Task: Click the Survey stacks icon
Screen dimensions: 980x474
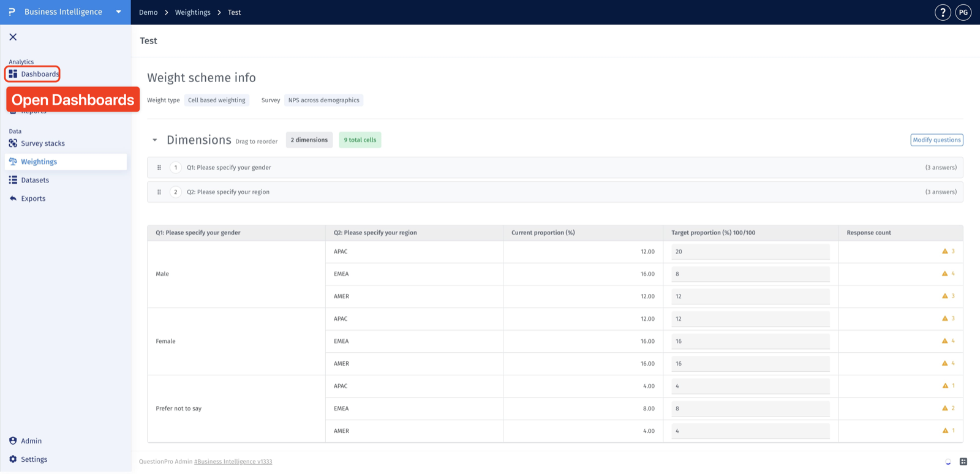Action: click(13, 143)
